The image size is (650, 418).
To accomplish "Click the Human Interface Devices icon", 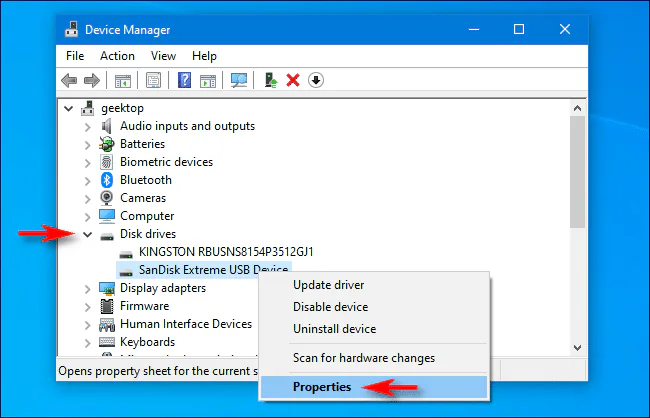I will pos(107,324).
